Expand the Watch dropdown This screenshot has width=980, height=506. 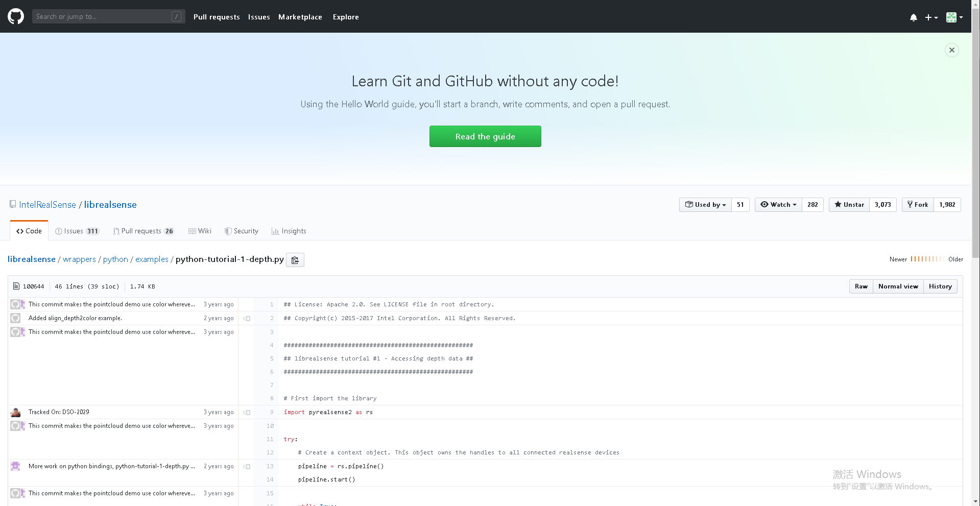click(778, 205)
